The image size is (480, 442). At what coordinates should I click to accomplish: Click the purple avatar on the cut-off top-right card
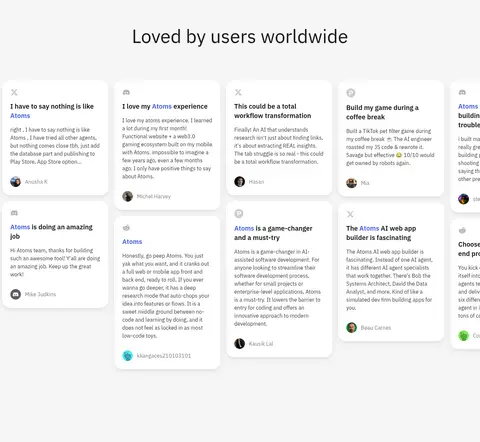463,199
